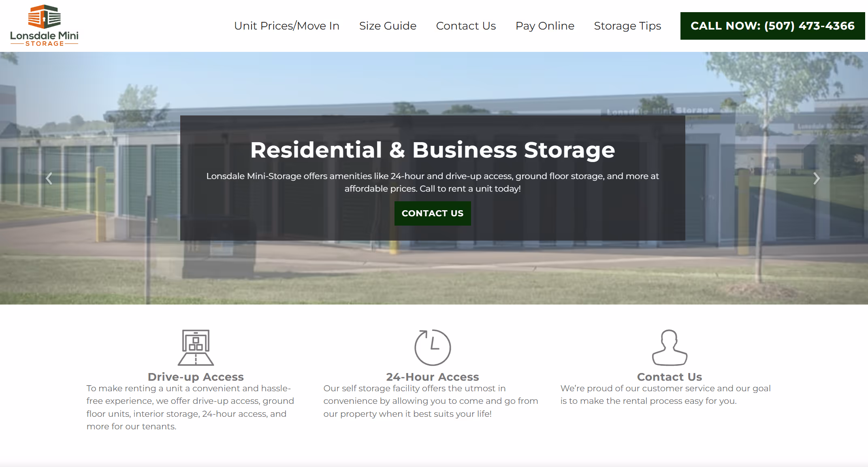The width and height of the screenshot is (868, 467).
Task: Open the 24-Hour Access heading link
Action: (x=433, y=377)
